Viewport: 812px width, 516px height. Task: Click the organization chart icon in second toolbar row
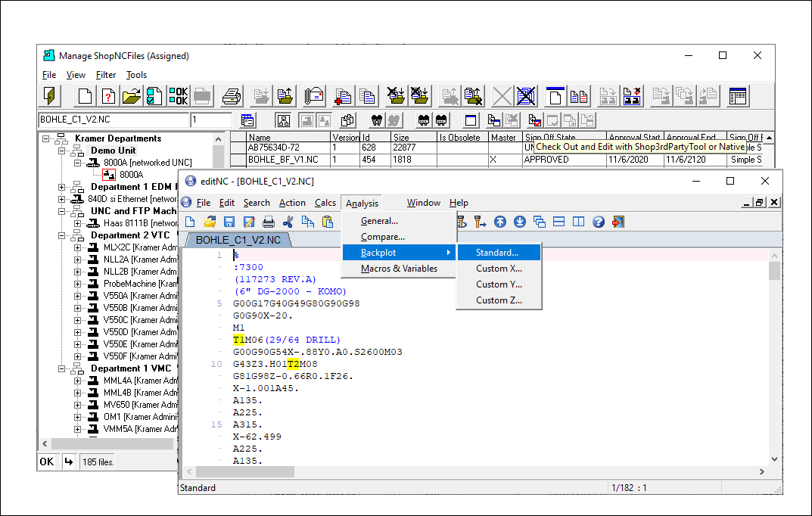(284, 120)
